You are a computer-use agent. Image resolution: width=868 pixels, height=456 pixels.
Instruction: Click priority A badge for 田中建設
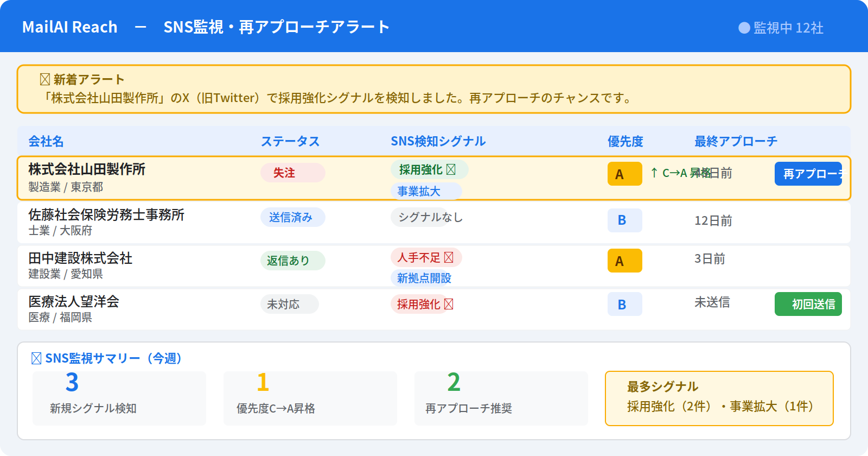625,261
